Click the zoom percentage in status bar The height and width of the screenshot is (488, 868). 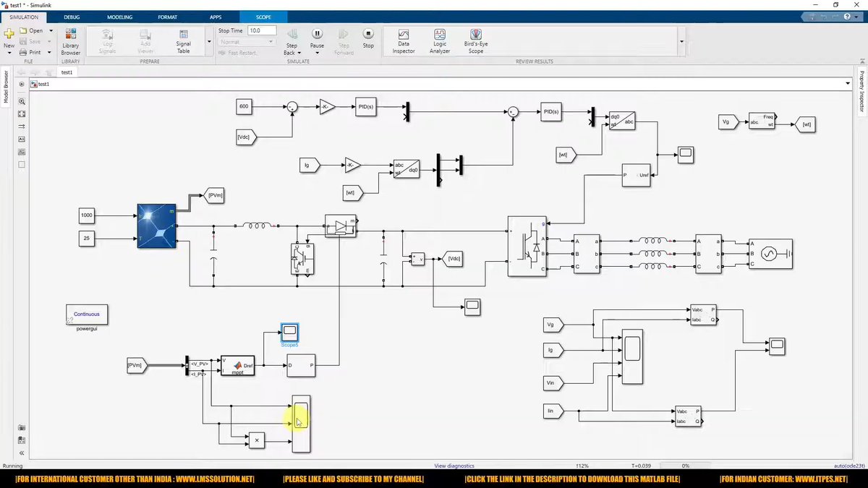[x=582, y=466]
